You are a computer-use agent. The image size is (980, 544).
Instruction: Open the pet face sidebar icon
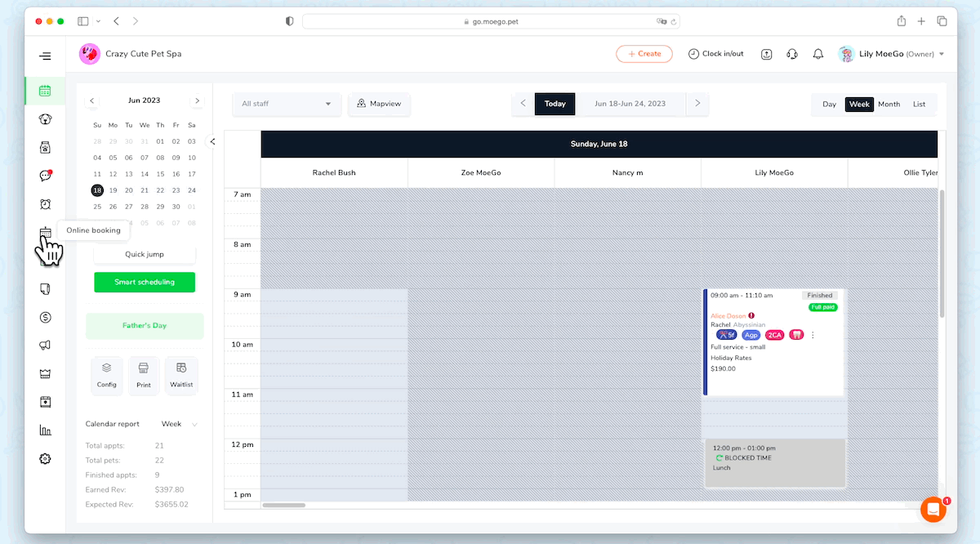pyautogui.click(x=45, y=119)
